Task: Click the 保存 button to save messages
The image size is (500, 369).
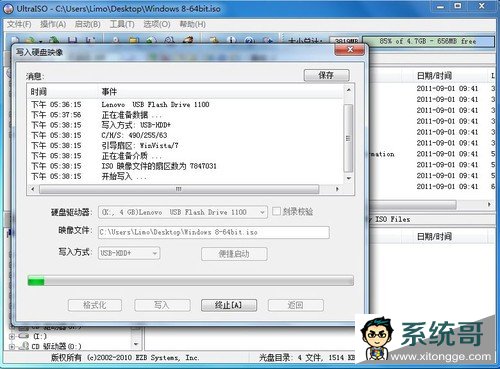Action: coord(326,75)
